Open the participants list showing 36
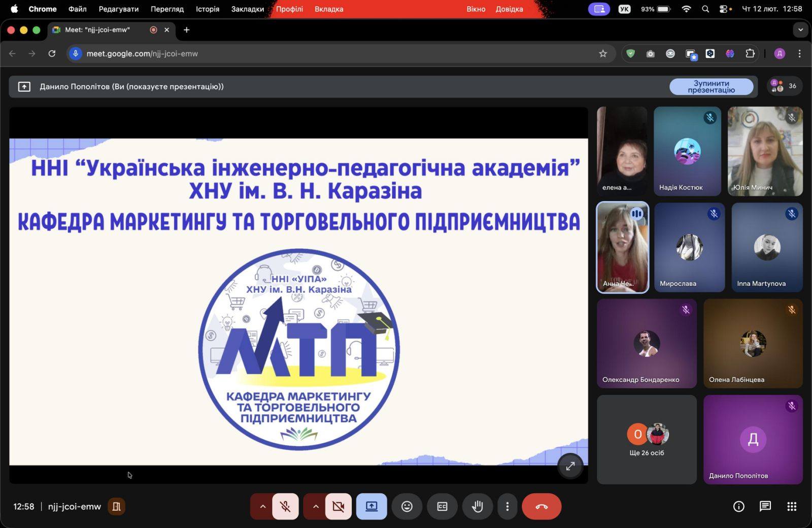Viewport: 812px width, 528px height. pos(784,86)
